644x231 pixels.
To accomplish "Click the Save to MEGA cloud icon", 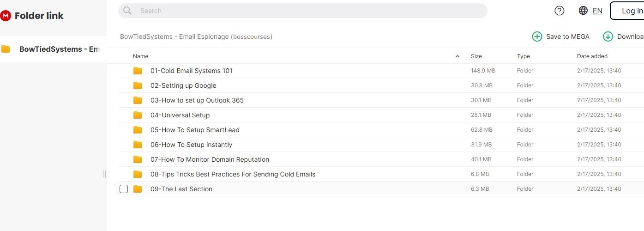I will coord(537,36).
